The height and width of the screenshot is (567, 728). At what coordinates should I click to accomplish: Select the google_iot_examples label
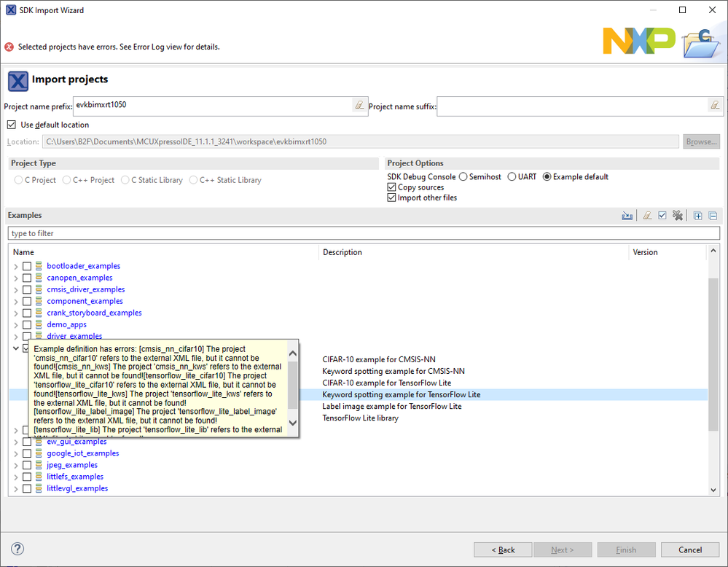[x=82, y=453]
